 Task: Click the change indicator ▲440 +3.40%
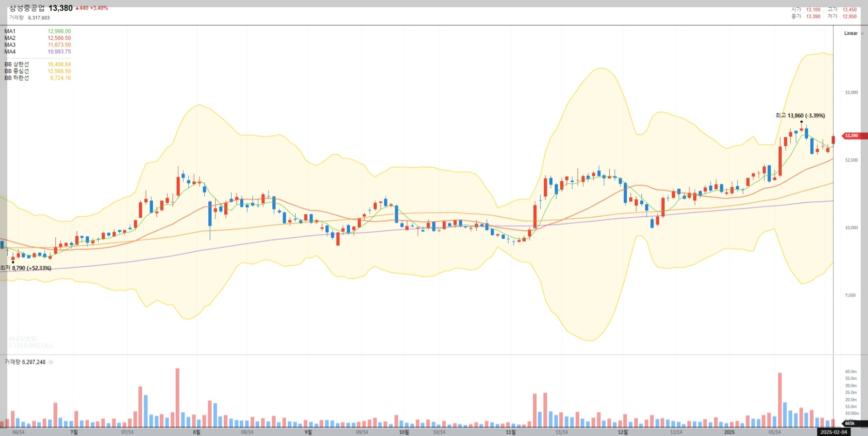[92, 8]
